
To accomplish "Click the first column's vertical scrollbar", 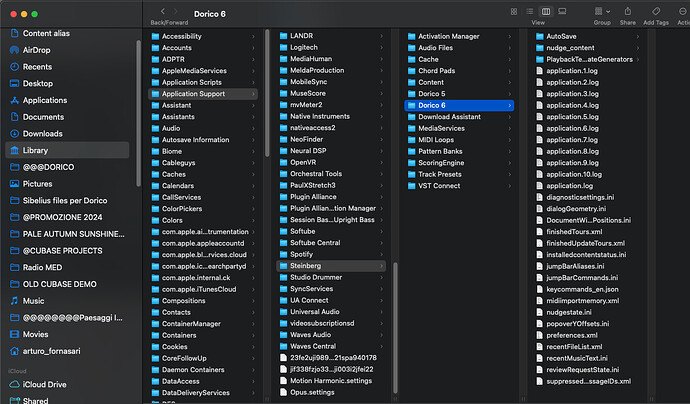I will click(x=267, y=93).
